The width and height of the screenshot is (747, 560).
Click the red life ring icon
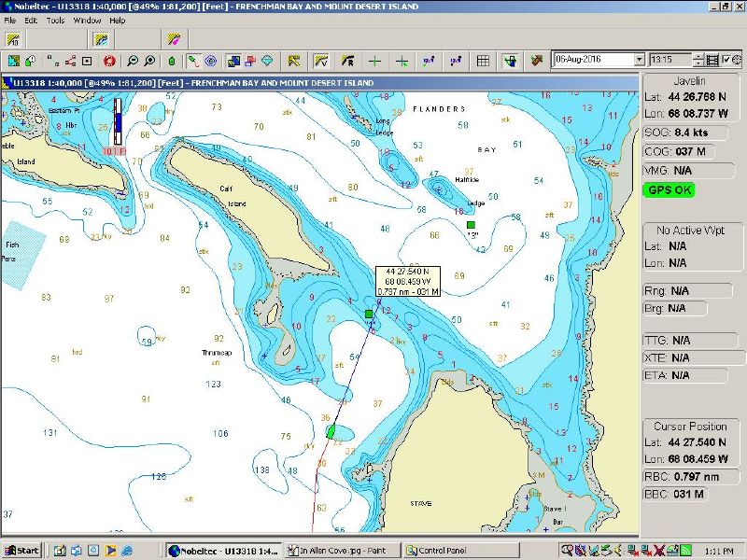coord(109,61)
